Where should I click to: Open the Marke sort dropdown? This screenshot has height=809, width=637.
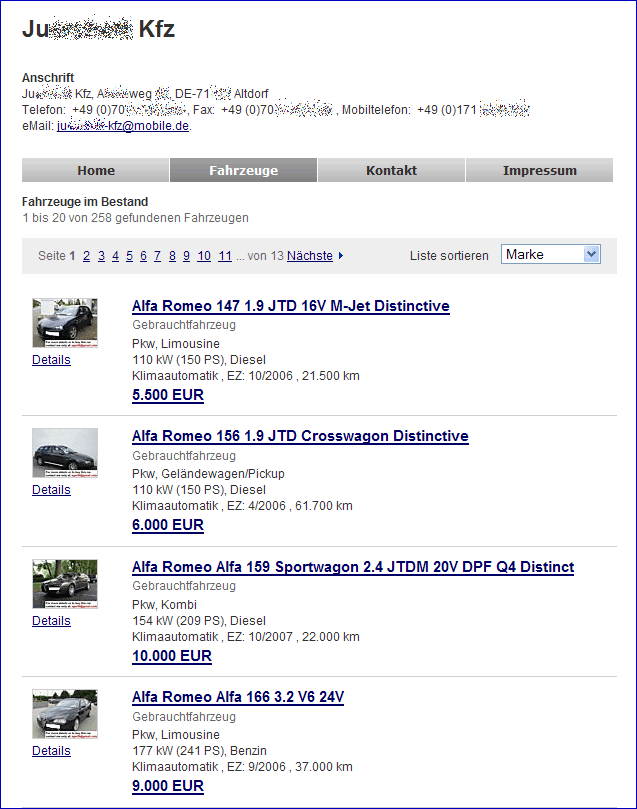click(x=551, y=254)
